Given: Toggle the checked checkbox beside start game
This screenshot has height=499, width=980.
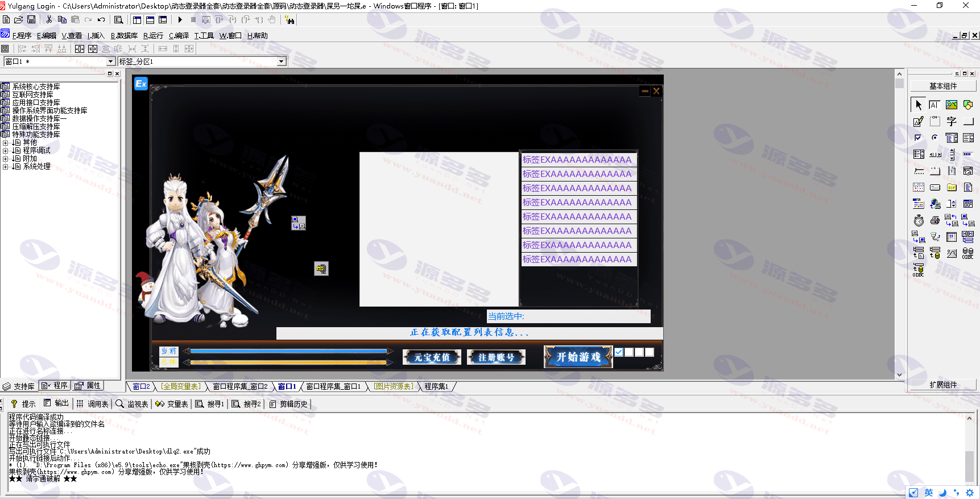Looking at the screenshot, I should 619,352.
